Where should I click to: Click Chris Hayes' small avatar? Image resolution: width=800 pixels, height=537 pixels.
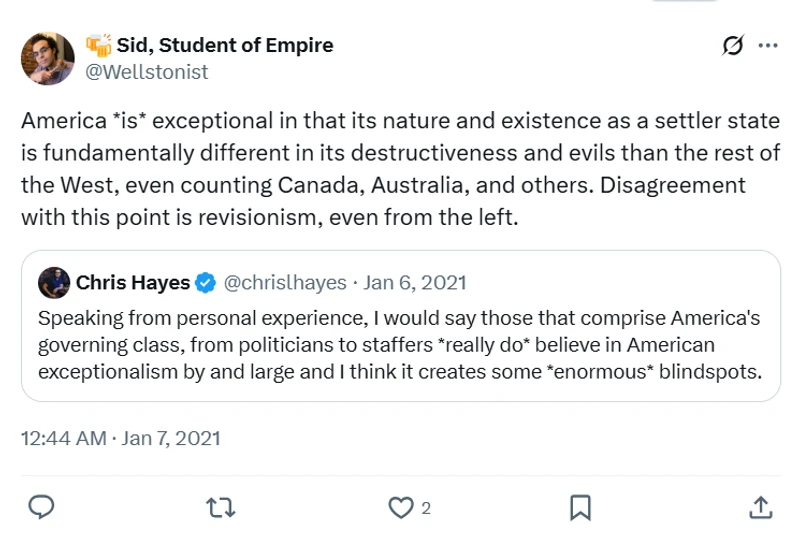pos(54,283)
